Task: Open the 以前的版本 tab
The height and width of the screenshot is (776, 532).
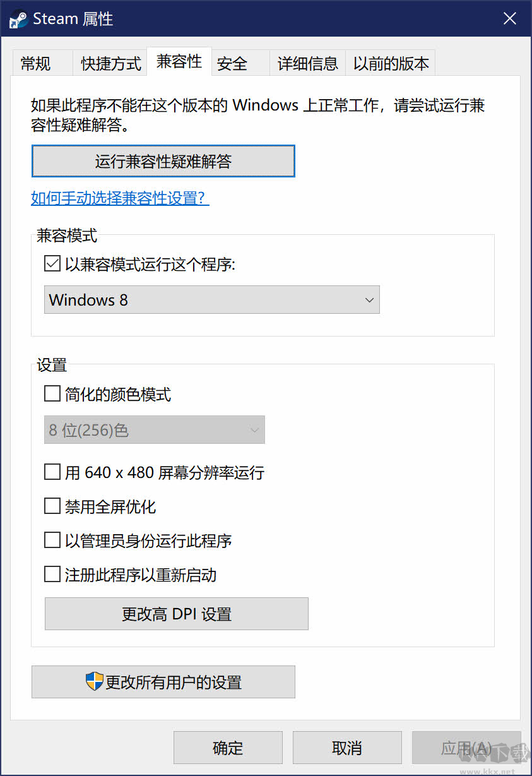Action: tap(391, 64)
